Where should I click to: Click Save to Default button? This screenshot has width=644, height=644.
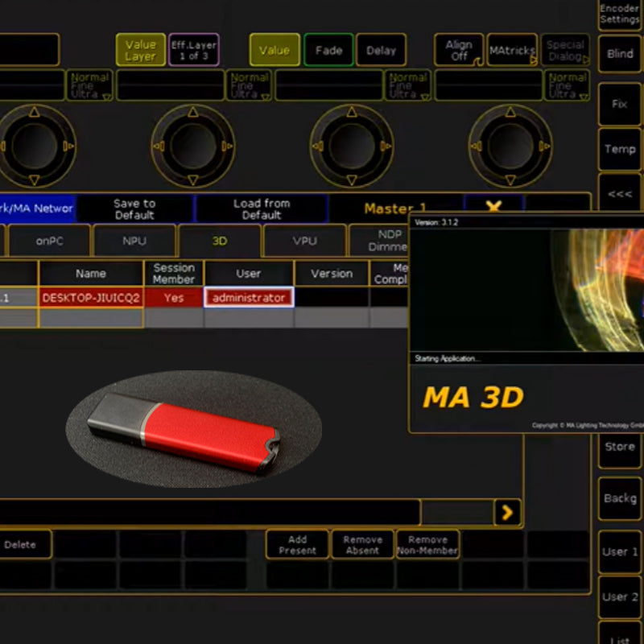click(x=134, y=209)
